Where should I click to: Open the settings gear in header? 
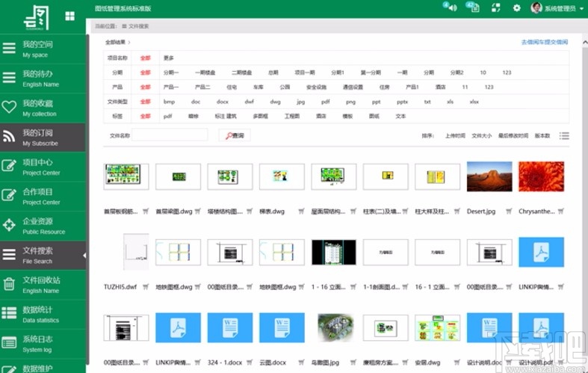517,8
